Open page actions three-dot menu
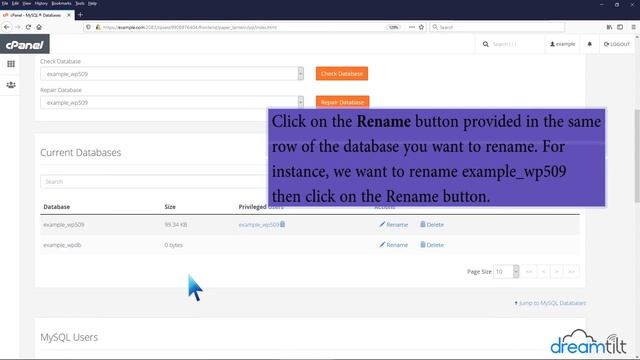This screenshot has width=640, height=360. (x=412, y=27)
